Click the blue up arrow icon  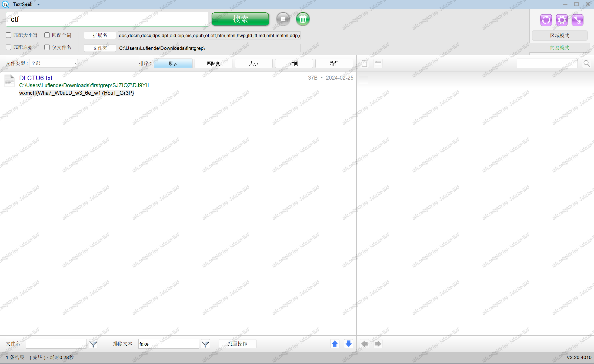[x=335, y=344]
